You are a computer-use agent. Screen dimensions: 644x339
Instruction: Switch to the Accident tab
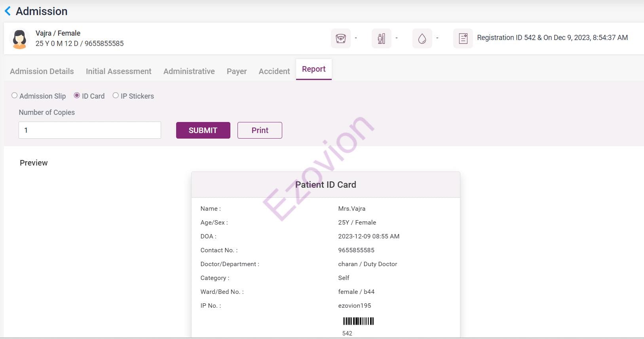(274, 71)
